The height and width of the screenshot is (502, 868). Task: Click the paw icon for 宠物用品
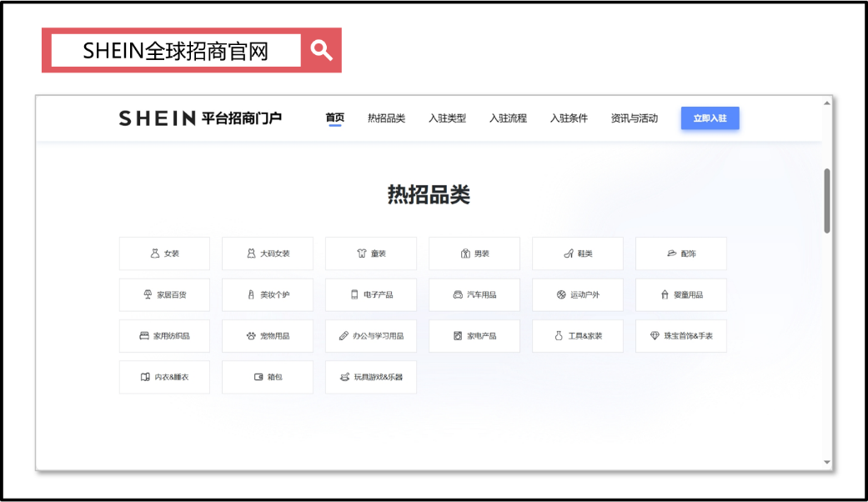click(251, 335)
